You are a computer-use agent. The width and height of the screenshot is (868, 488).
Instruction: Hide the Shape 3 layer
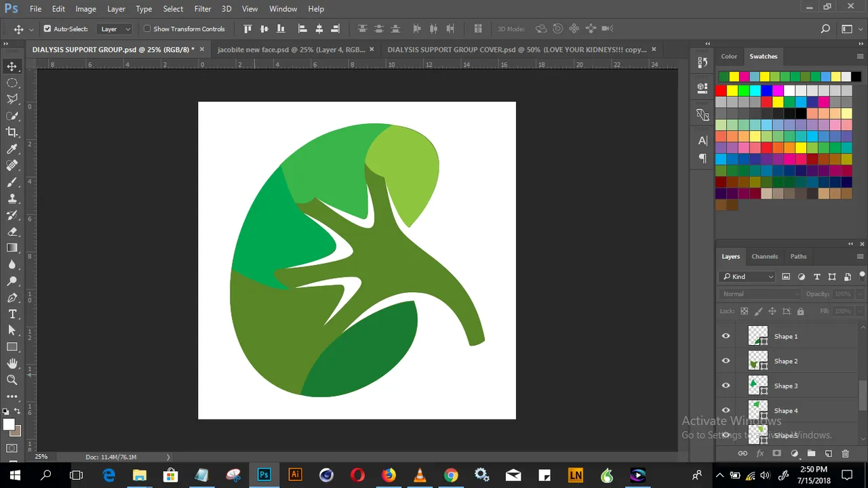pyautogui.click(x=726, y=386)
